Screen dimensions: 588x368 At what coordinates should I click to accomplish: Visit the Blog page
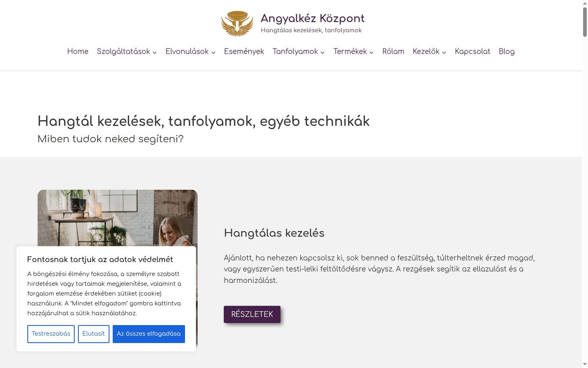507,52
